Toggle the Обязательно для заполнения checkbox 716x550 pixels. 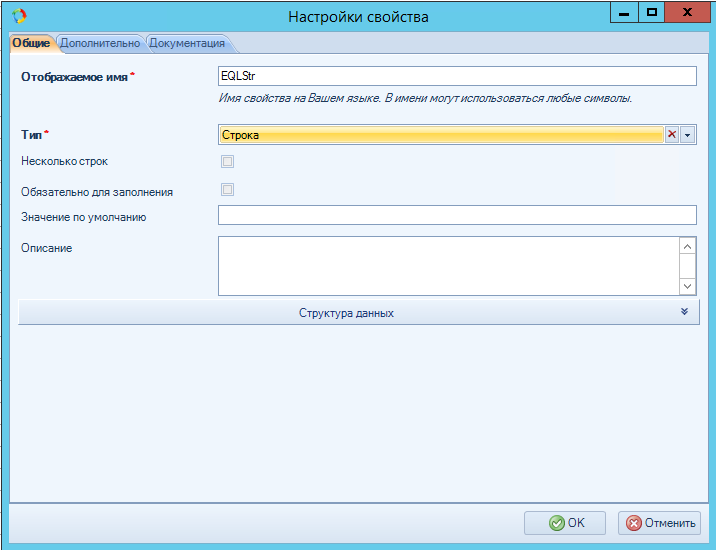pos(227,190)
